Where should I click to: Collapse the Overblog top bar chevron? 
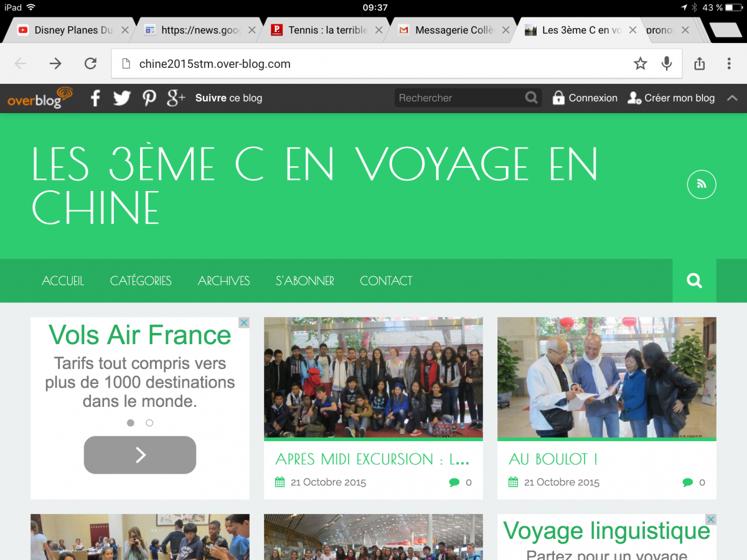pos(732,98)
